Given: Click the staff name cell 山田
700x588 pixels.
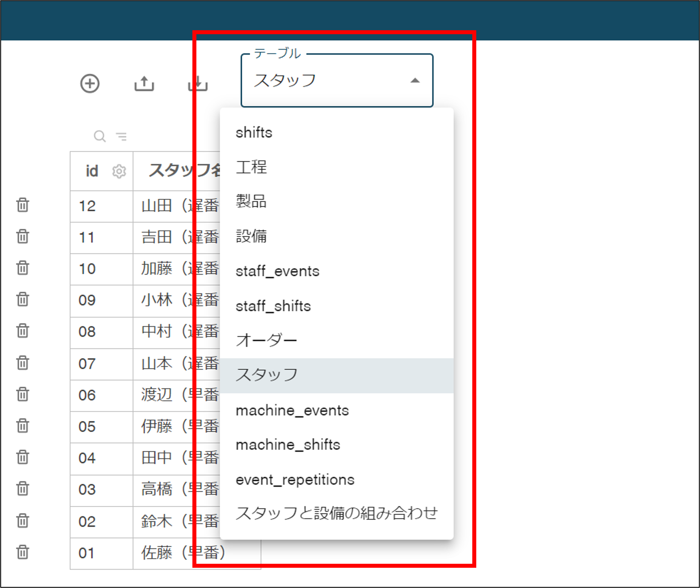Looking at the screenshot, I should 177,206.
